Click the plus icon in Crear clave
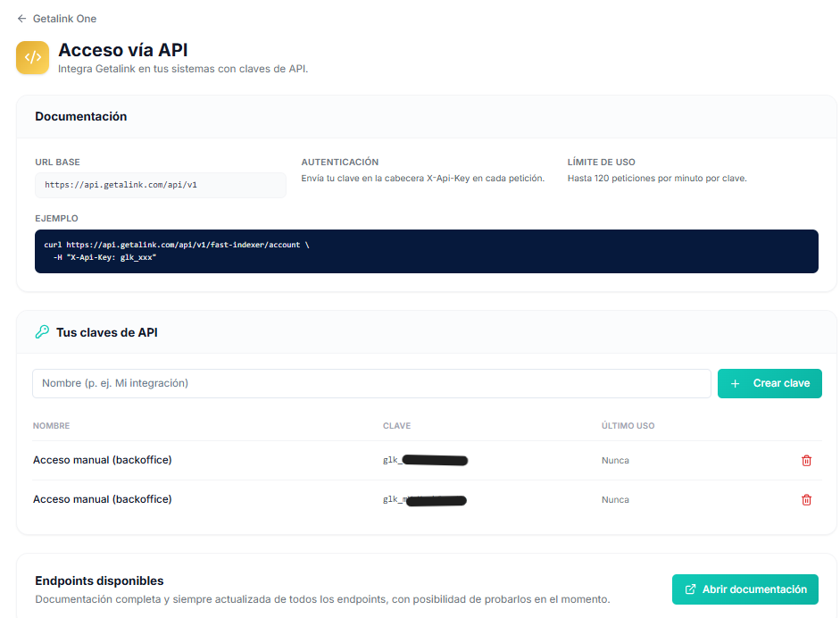The image size is (840, 618). point(735,384)
